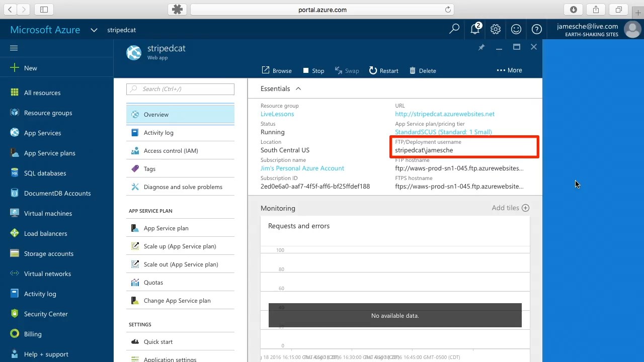
Task: Click the Load balancers icon
Action: coord(14,233)
